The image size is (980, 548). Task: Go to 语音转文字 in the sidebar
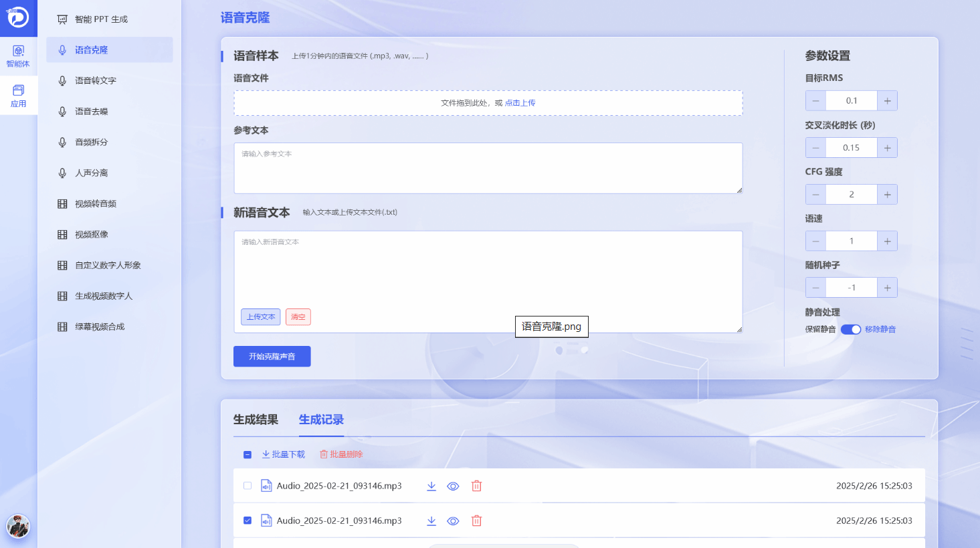pos(110,81)
